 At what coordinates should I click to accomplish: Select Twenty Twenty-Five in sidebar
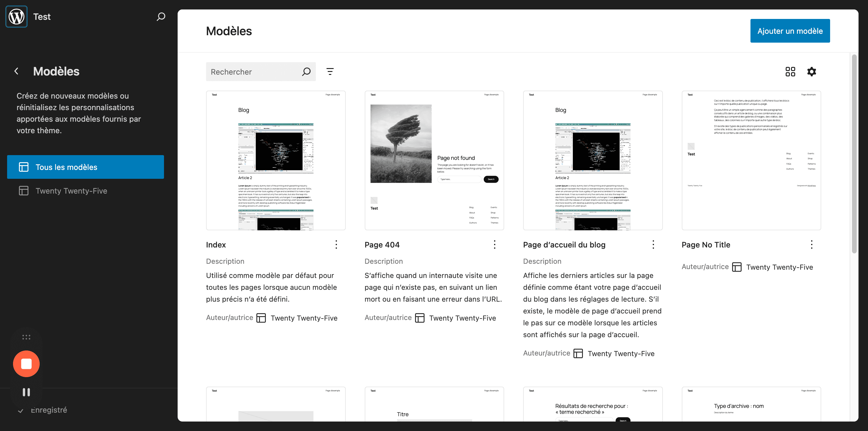pos(86,191)
